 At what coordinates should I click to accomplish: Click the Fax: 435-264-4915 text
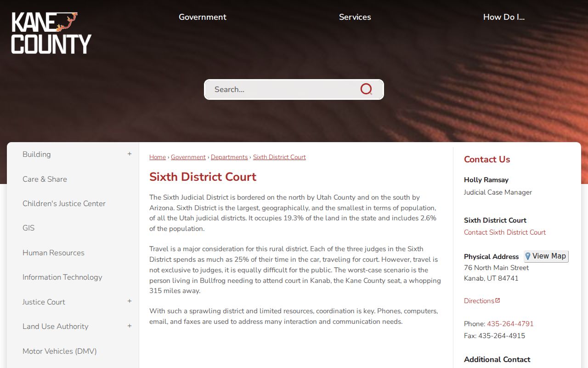494,336
